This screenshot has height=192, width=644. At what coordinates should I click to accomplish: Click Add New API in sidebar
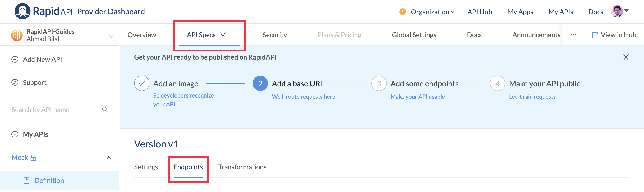[42, 59]
